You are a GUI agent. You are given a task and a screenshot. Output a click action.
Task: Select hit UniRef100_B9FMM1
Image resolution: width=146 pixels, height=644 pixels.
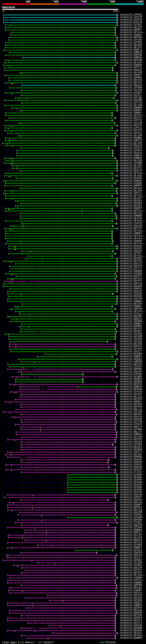pos(131,369)
